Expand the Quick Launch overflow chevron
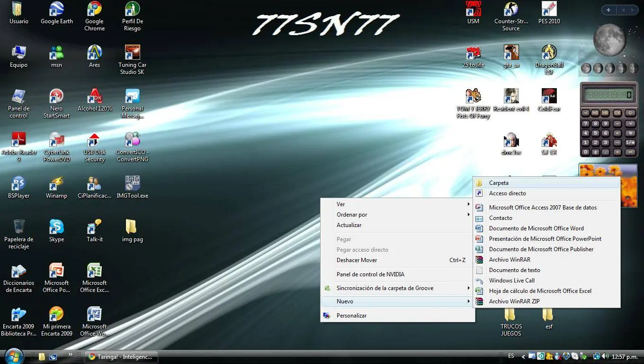 click(x=71, y=354)
